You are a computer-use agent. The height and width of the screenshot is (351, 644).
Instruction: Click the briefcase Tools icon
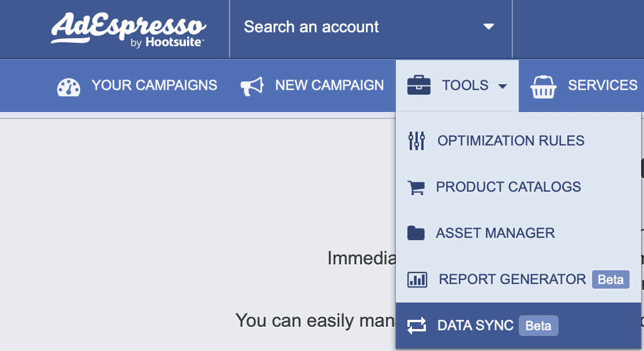coord(418,85)
